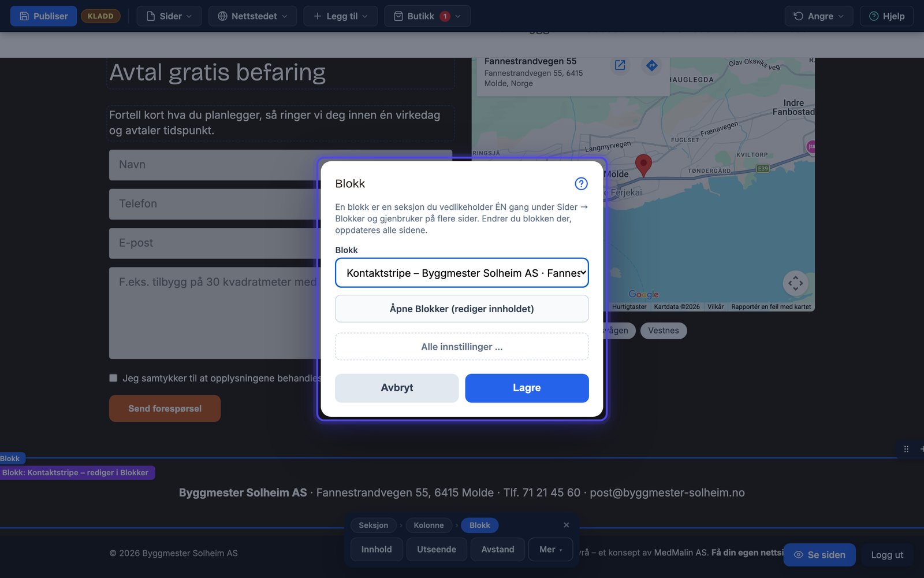
Task: Save the block with Lagre
Action: [x=527, y=388]
